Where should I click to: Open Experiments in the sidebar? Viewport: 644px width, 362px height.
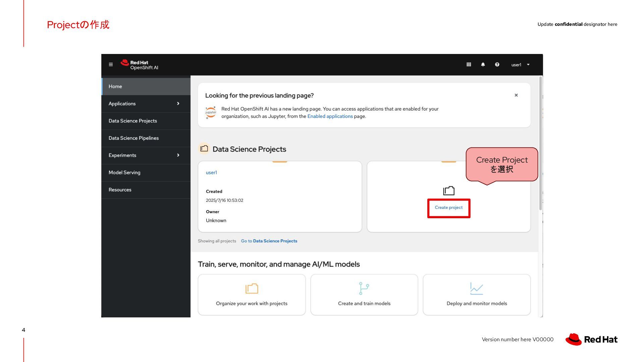point(146,155)
